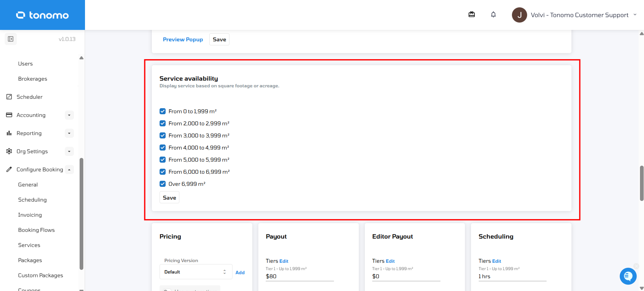Click the main page vertical scrollbar

pyautogui.click(x=642, y=183)
